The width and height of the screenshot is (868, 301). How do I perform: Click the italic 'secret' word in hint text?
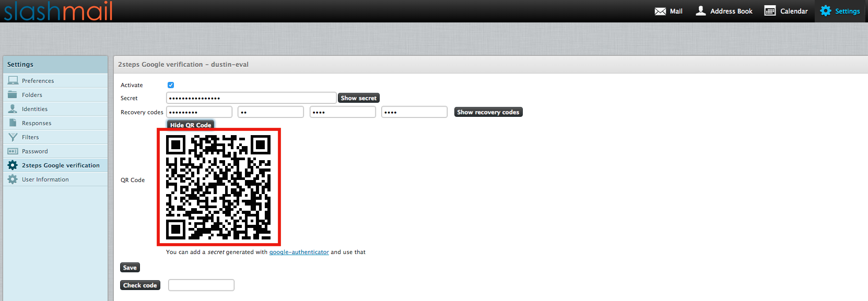coord(216,252)
